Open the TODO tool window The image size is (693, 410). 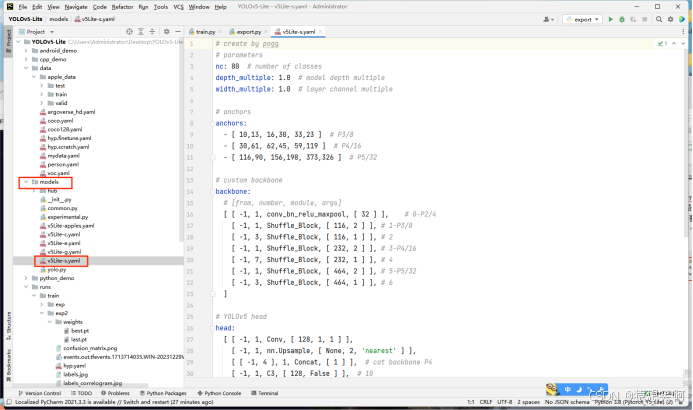(x=81, y=393)
